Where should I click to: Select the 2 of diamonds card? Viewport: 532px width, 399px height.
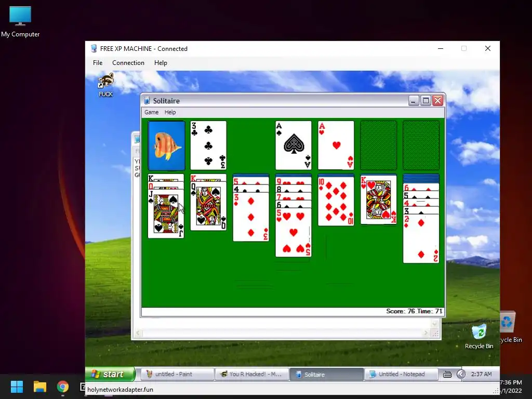pos(421,238)
